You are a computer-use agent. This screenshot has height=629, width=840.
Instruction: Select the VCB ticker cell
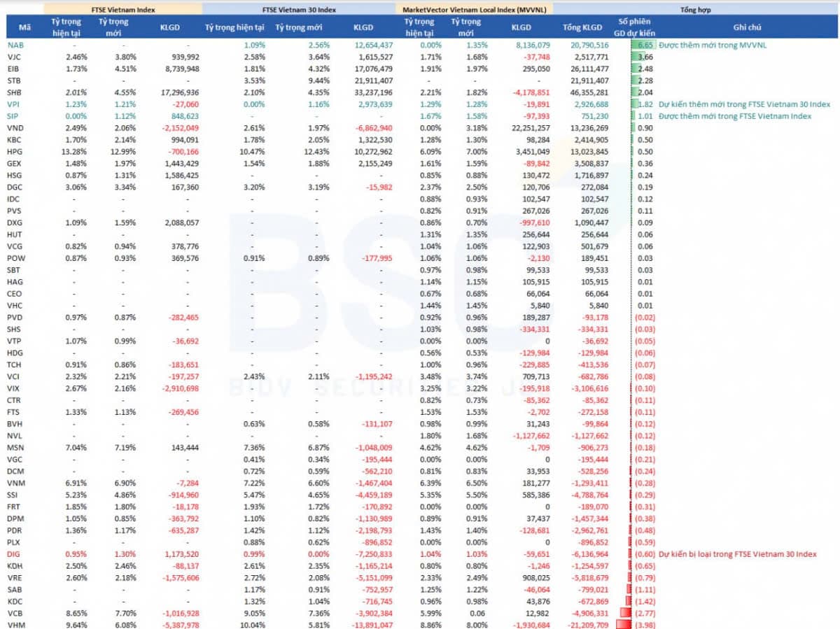click(x=14, y=613)
